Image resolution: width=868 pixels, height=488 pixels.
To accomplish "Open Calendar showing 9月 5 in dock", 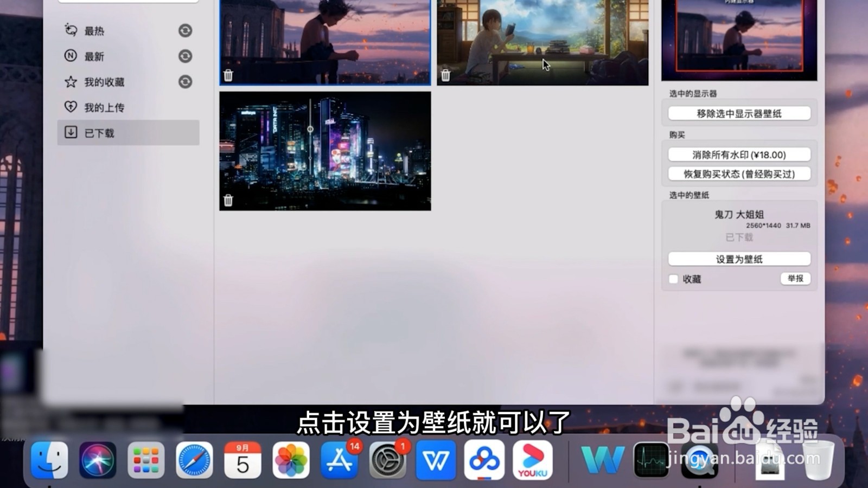I will tap(242, 460).
